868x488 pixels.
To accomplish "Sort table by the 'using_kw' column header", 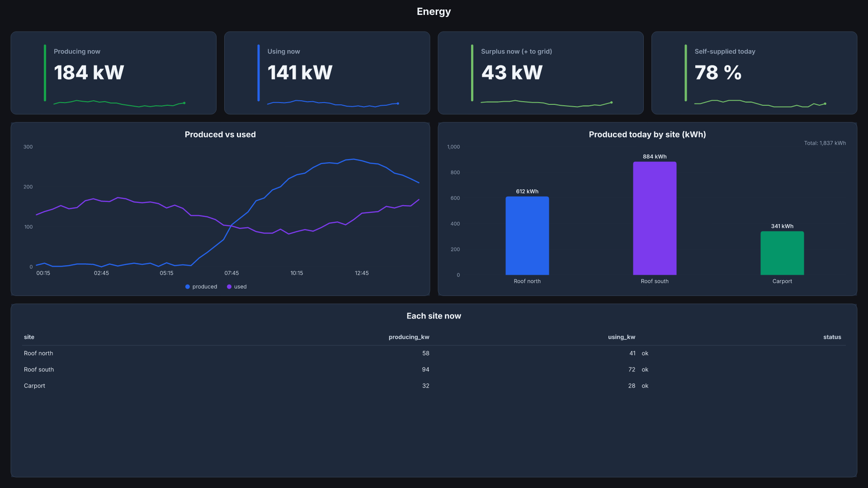I will pyautogui.click(x=622, y=337).
